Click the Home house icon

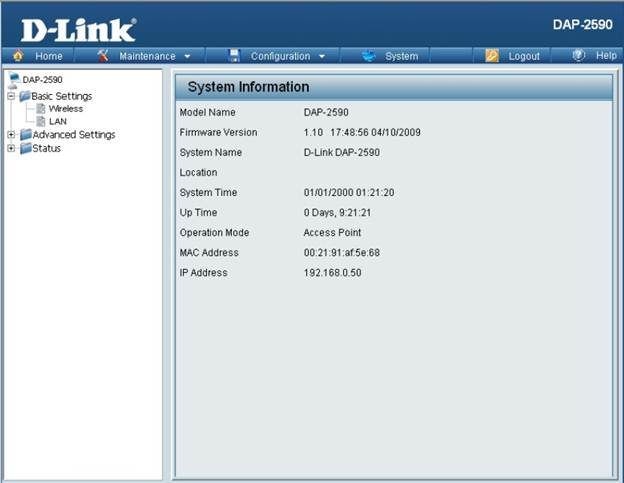(x=18, y=55)
